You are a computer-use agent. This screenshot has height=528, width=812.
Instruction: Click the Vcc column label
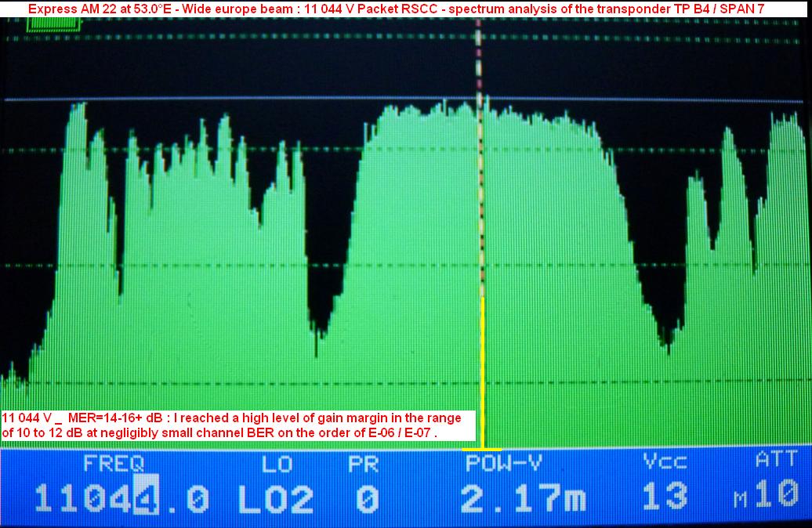pos(665,463)
